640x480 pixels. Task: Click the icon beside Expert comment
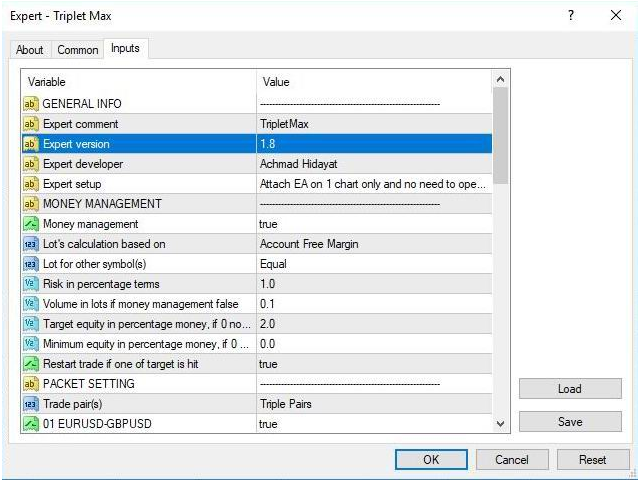coord(30,124)
